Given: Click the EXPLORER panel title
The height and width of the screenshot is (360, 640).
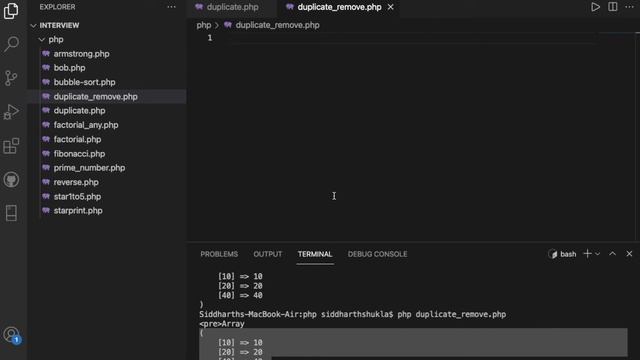Looking at the screenshot, I should 58,7.
